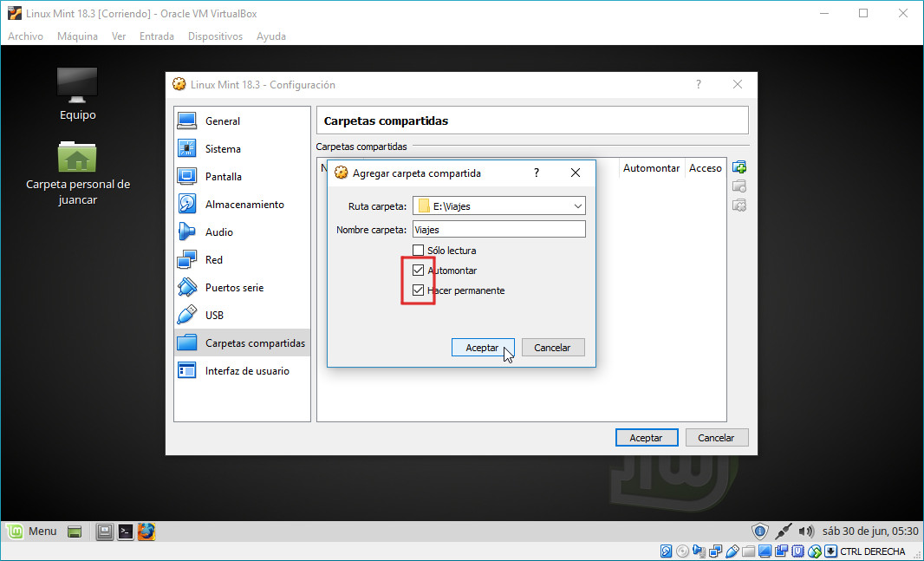Screen dimensions: 924x561
Task: Open the Dispositivos menu
Action: (x=215, y=36)
